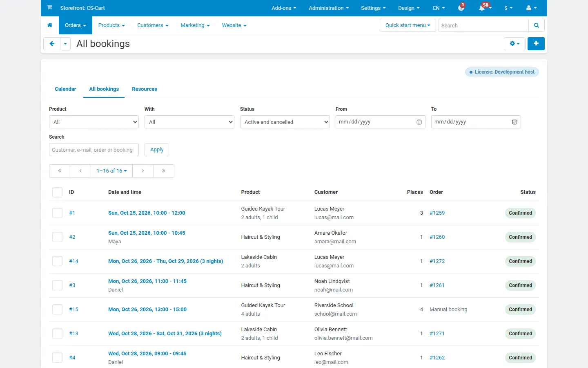
Task: Add a new booking with the plus button
Action: [536, 44]
